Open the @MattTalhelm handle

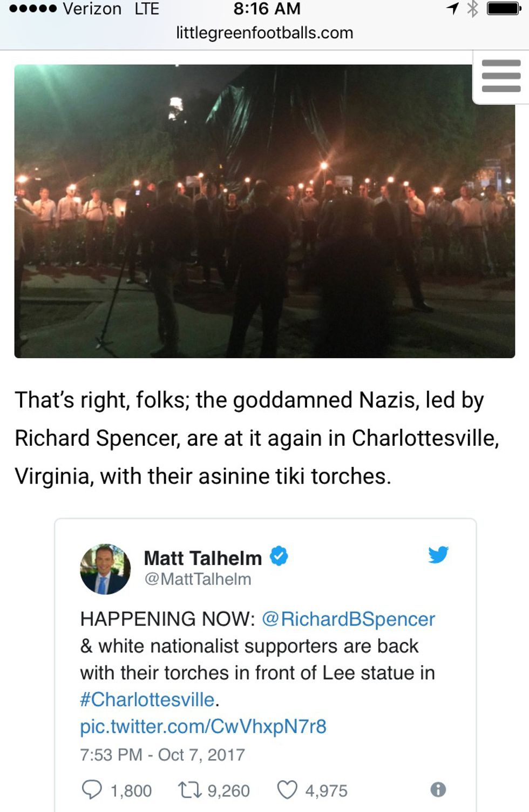pos(198,579)
